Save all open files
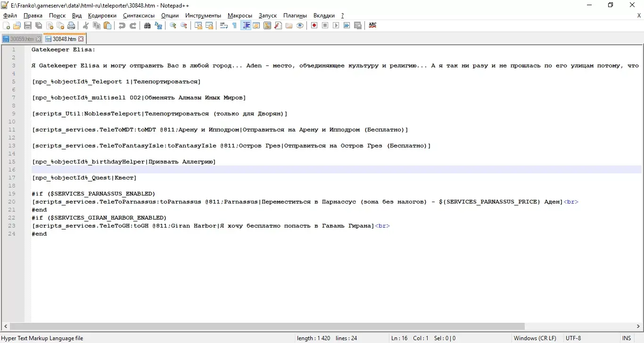 tap(39, 25)
